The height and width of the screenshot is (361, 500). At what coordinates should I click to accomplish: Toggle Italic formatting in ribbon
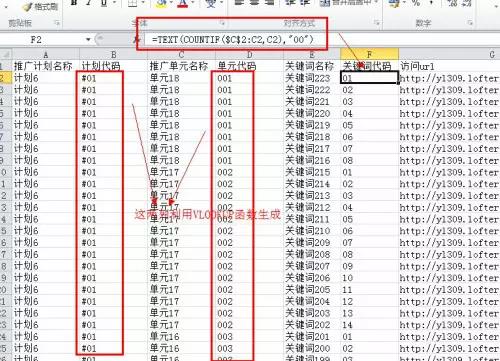pyautogui.click(x=89, y=3)
